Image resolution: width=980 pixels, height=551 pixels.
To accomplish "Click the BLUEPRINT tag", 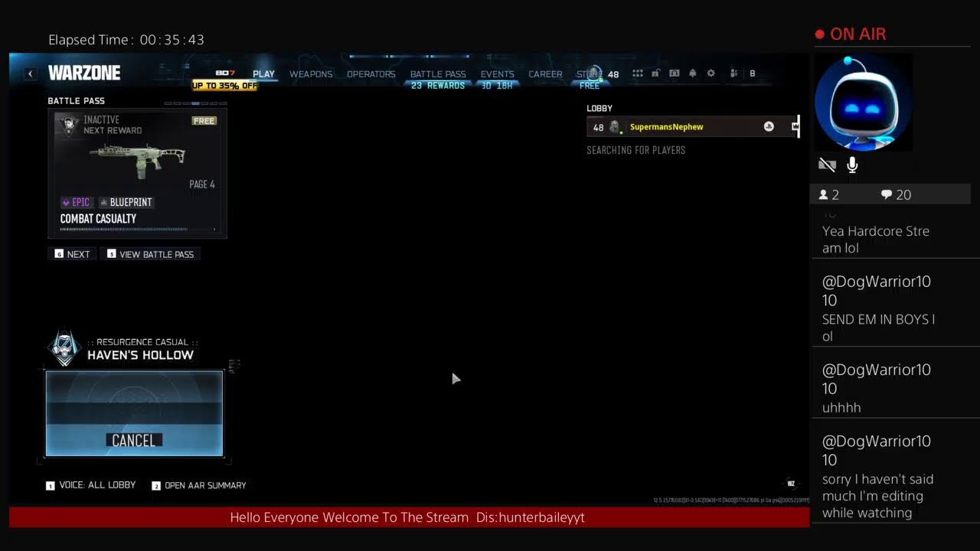I will coord(126,202).
